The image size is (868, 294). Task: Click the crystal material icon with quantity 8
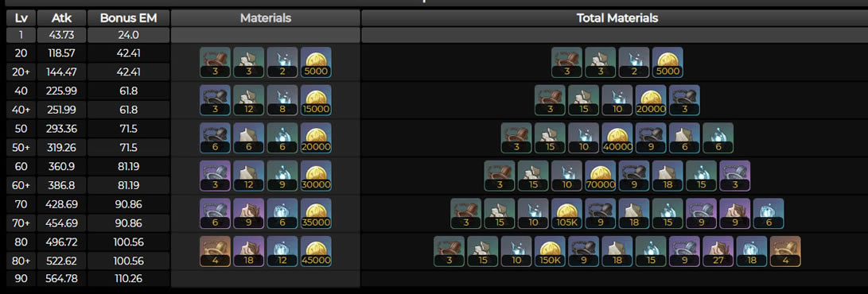point(282,100)
